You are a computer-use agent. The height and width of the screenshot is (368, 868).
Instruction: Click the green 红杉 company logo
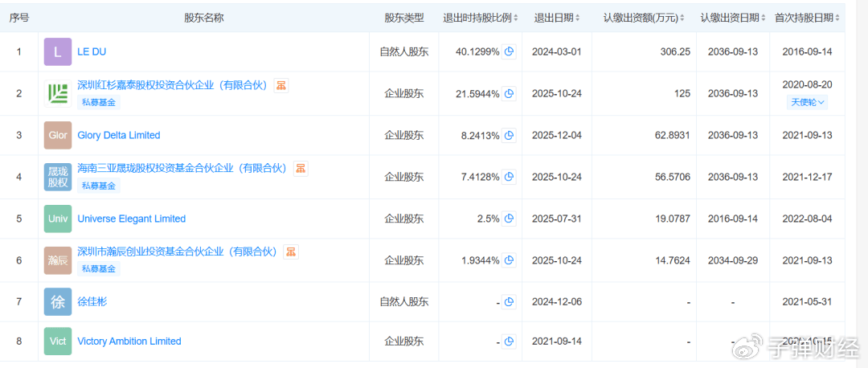pyautogui.click(x=58, y=93)
